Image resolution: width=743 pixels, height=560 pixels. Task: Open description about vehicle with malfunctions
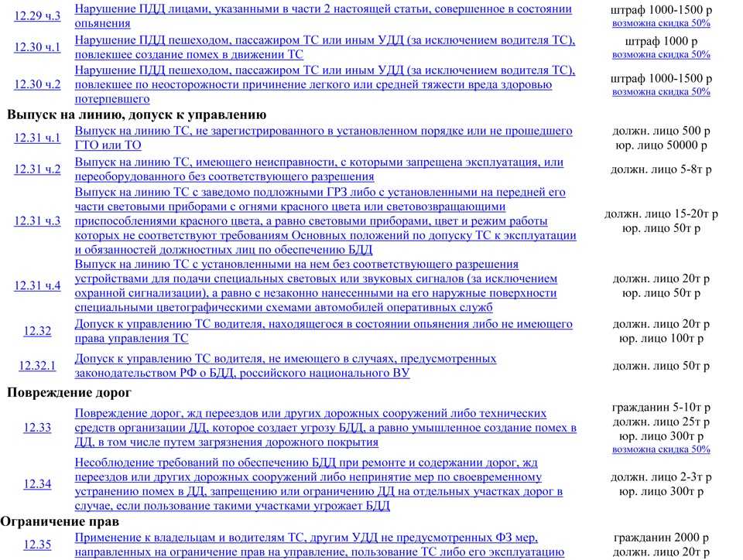tap(319, 169)
